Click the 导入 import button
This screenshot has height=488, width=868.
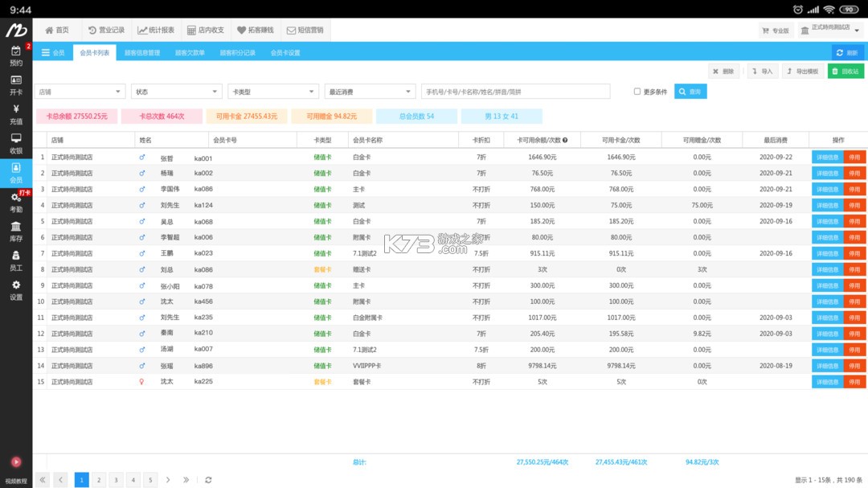(x=762, y=71)
